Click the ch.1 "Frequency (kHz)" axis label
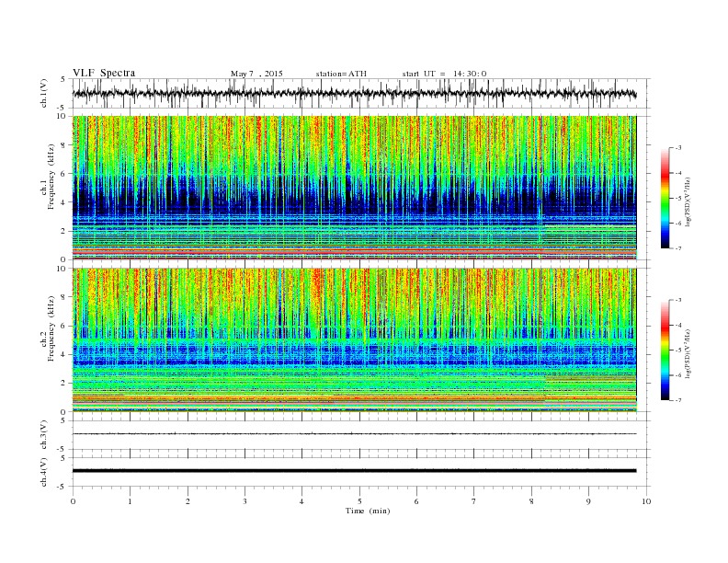Image resolution: width=728 pixels, height=563 pixels. point(51,177)
